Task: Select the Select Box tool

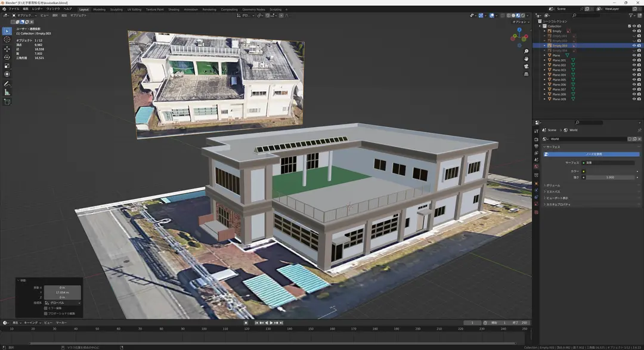Action: pyautogui.click(x=7, y=31)
